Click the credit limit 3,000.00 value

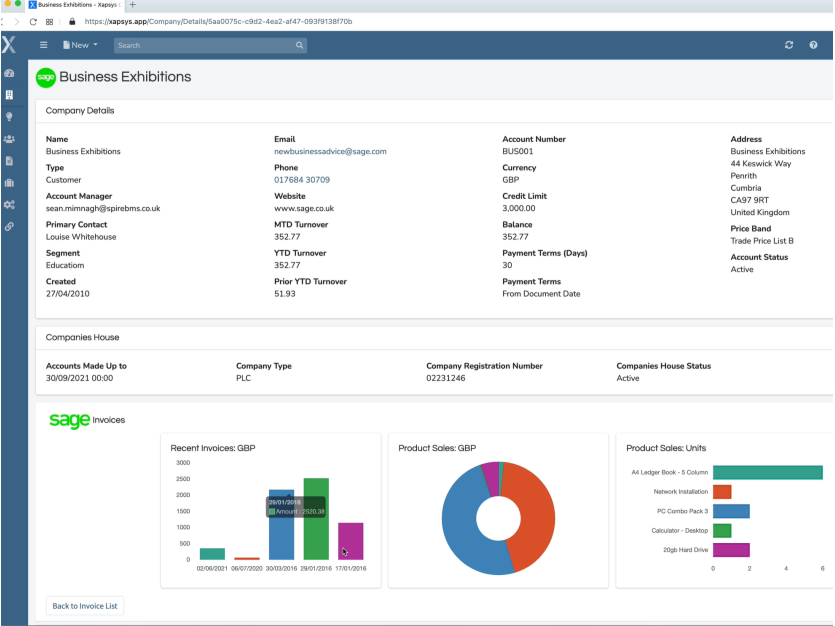pyautogui.click(x=519, y=208)
